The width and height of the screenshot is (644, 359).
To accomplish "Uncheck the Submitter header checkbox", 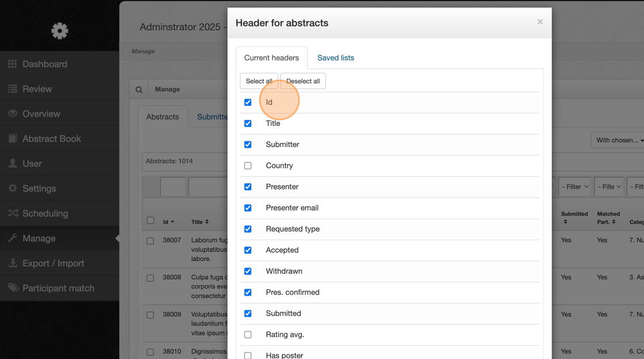I will coord(248,144).
